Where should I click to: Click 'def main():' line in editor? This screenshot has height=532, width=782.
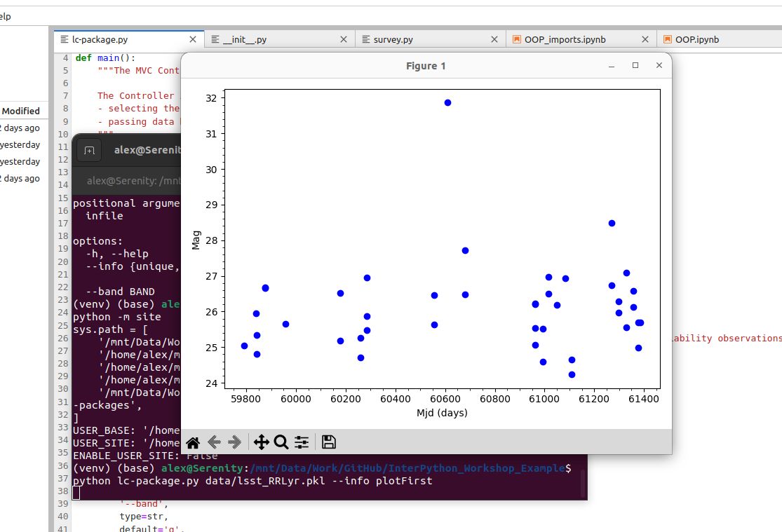coord(105,58)
